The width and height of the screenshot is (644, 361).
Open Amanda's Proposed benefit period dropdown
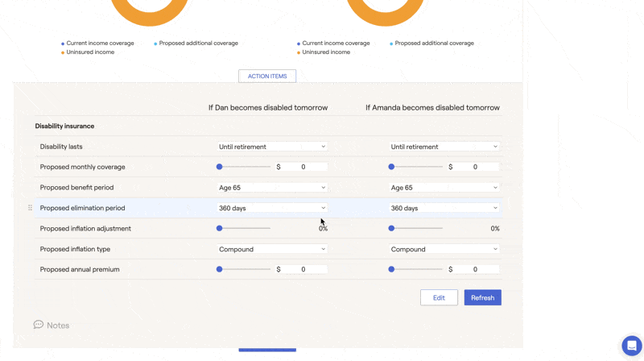444,188
